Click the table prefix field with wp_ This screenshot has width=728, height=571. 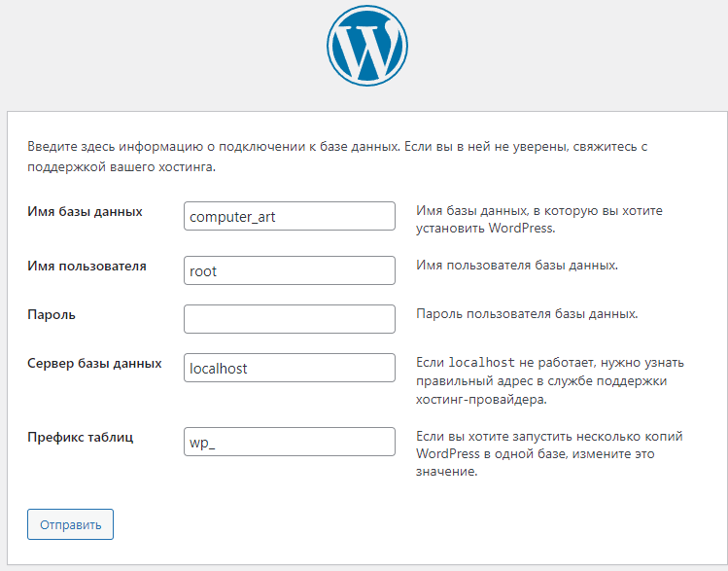click(290, 442)
